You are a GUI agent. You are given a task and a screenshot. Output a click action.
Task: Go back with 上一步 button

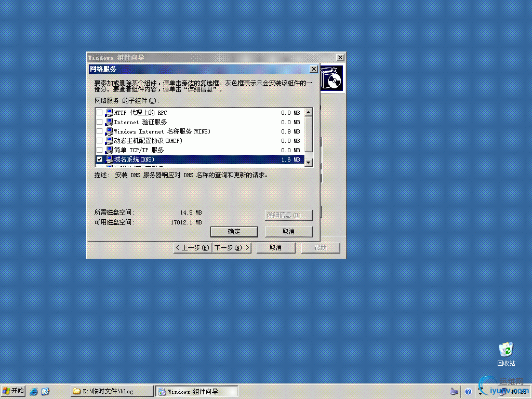pyautogui.click(x=193, y=248)
